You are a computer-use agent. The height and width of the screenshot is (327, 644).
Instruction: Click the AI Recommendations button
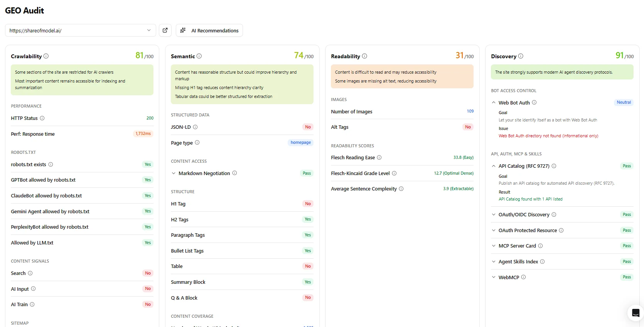pos(209,30)
